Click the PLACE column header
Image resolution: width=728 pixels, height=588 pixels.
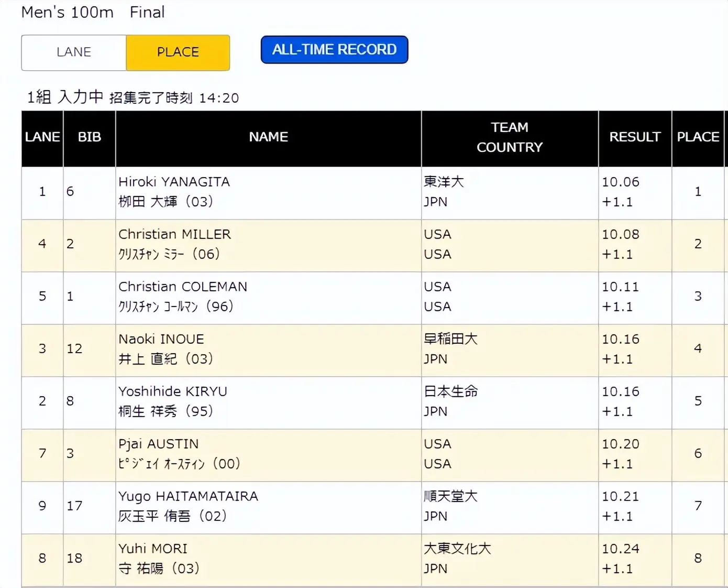[x=698, y=137]
